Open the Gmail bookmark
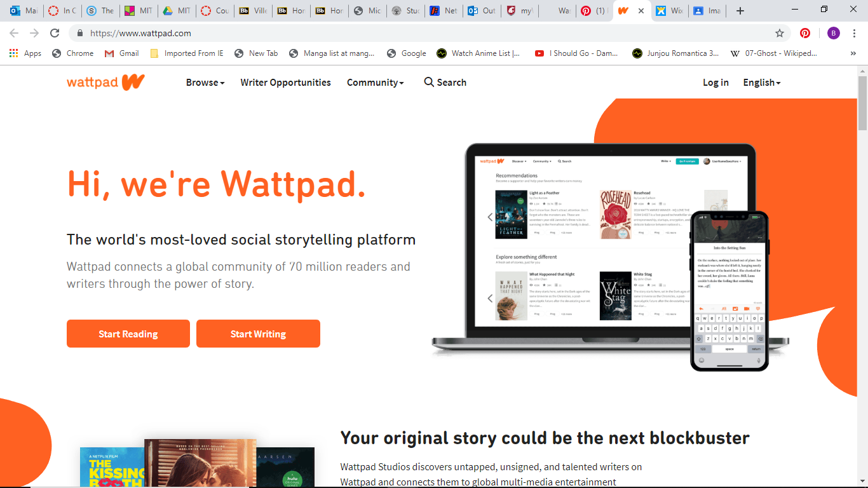This screenshot has height=488, width=868. click(121, 53)
